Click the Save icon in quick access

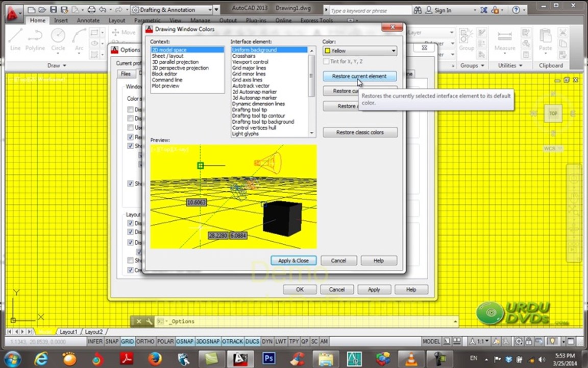click(53, 10)
